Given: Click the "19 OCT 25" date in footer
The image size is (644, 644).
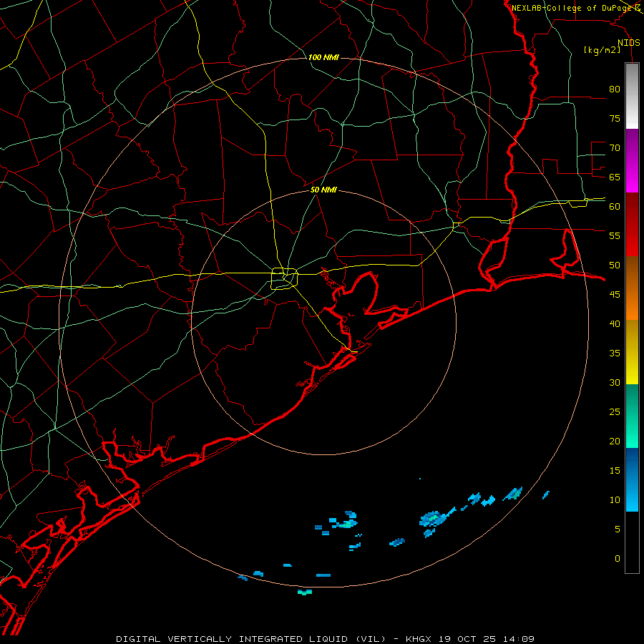Looking at the screenshot, I should pyautogui.click(x=467, y=639).
